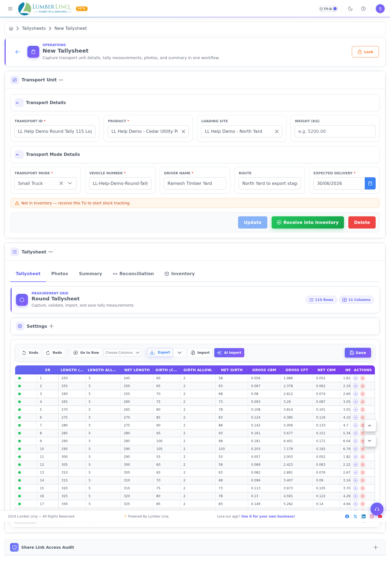
Task: Open the Choose Columns dropdown
Action: [x=122, y=353]
